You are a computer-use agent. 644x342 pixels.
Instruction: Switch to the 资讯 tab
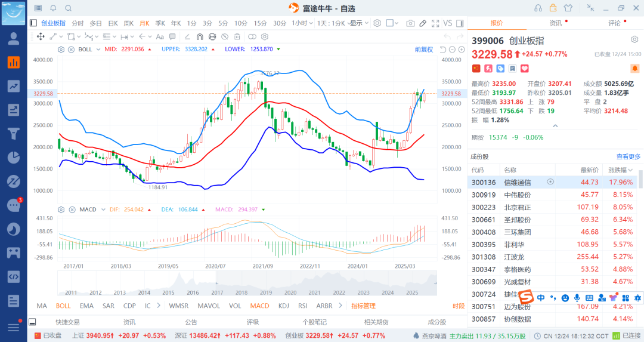[x=555, y=23]
